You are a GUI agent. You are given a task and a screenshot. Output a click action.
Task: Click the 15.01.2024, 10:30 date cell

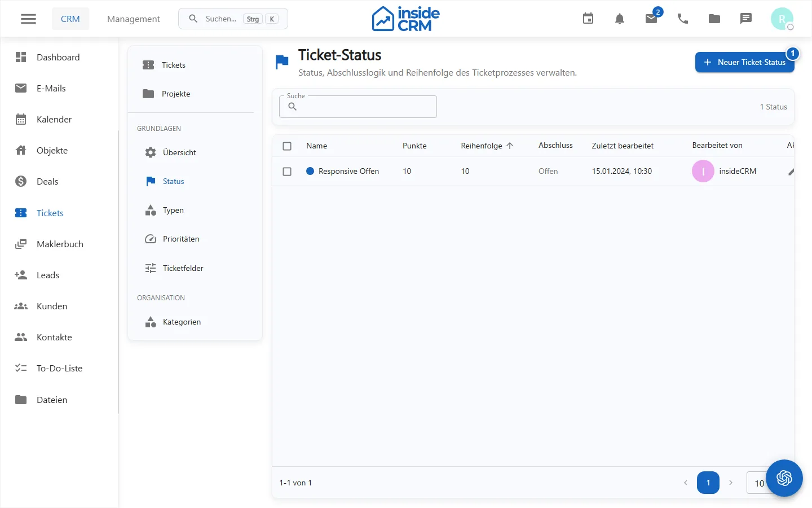coord(622,171)
